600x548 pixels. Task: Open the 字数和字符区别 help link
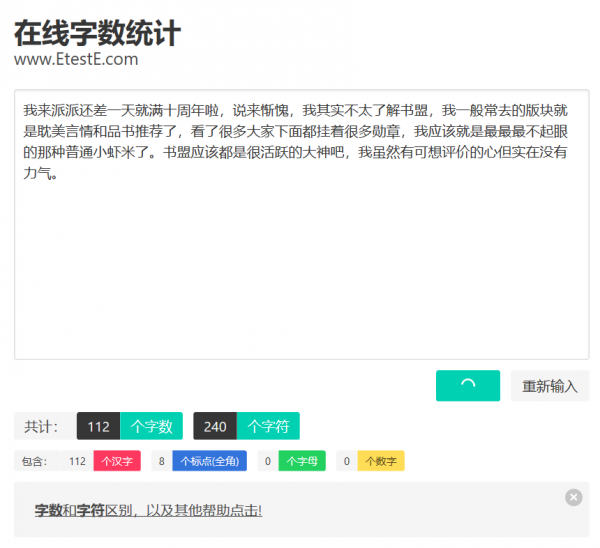point(148,510)
